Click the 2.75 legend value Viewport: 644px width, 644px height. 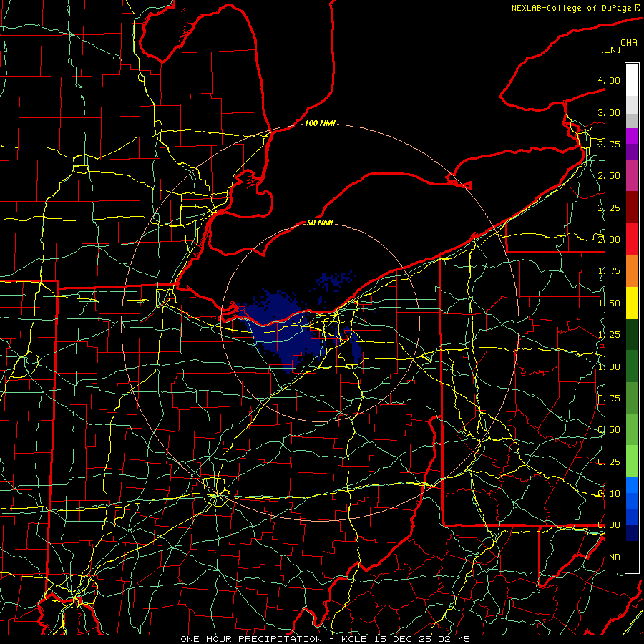tap(609, 144)
